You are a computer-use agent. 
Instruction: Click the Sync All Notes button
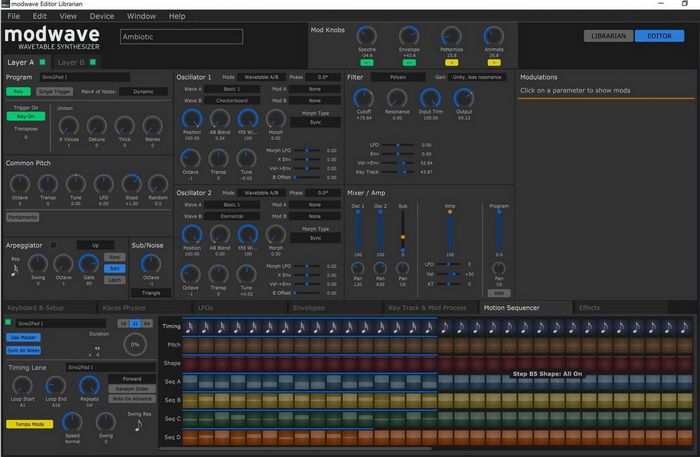[23, 350]
